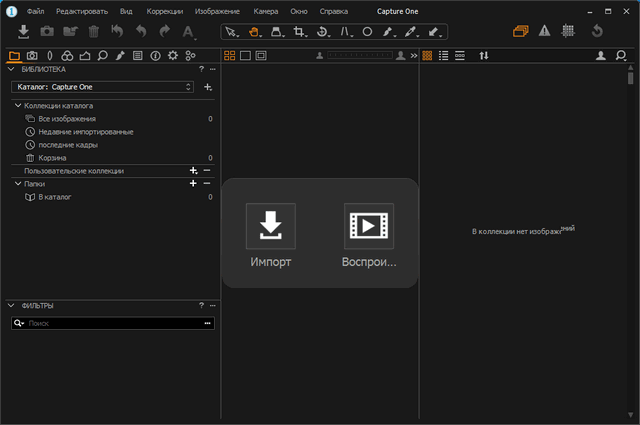Image resolution: width=640 pixels, height=425 pixels.
Task: Add a new user collection with plus
Action: click(193, 171)
